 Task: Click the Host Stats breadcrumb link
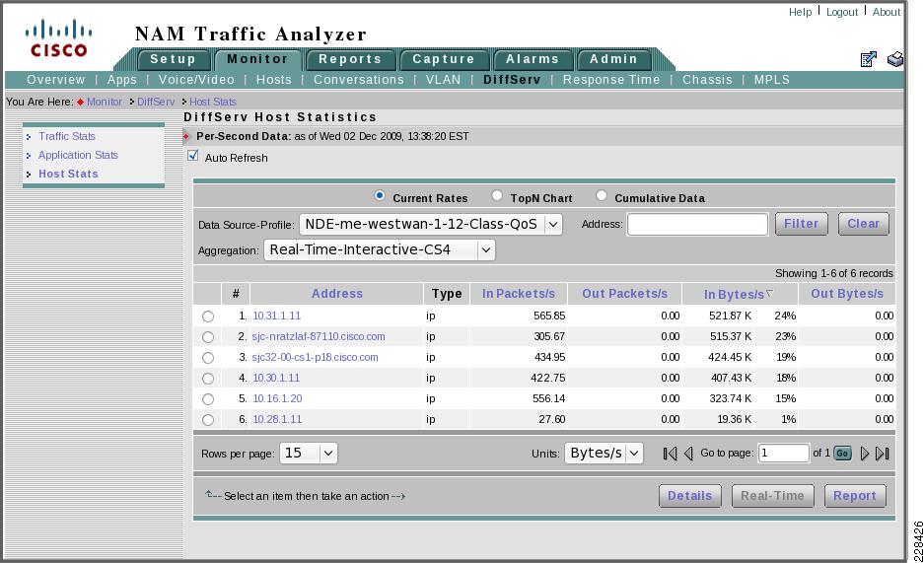pyautogui.click(x=213, y=102)
